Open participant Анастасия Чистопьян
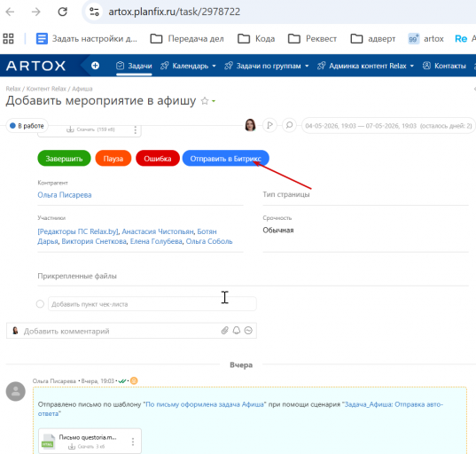476x454 pixels. click(158, 231)
